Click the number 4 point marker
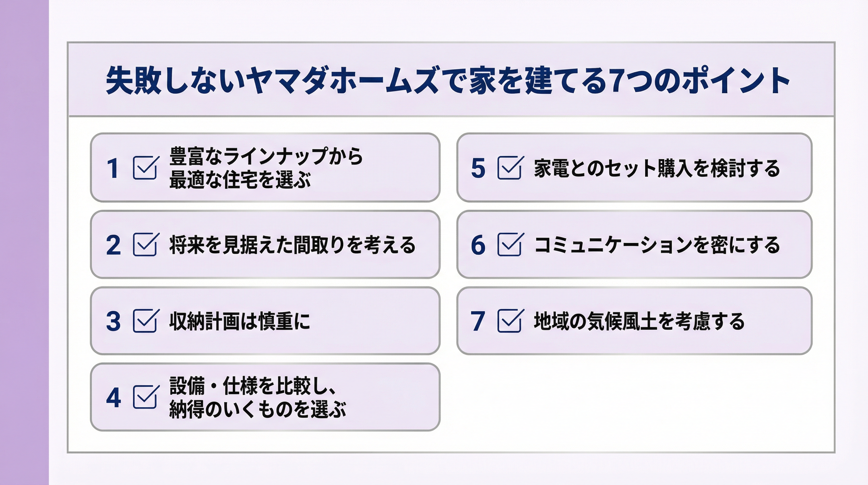The height and width of the screenshot is (485, 868). 113,398
